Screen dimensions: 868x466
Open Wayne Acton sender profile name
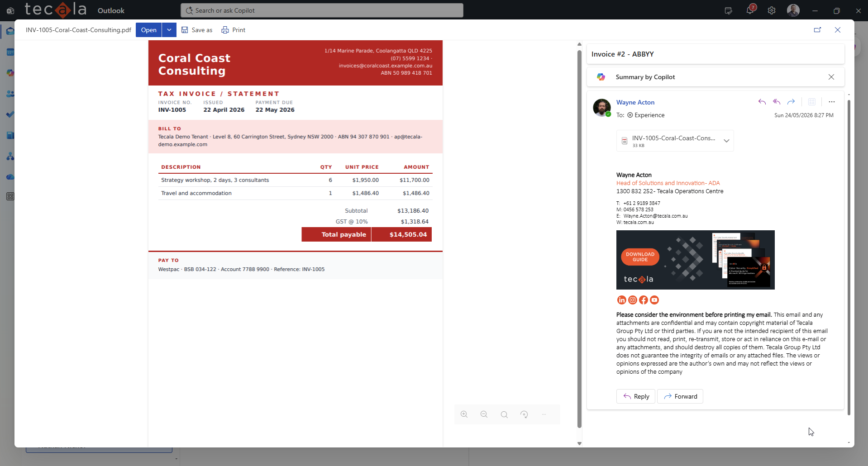pyautogui.click(x=635, y=102)
